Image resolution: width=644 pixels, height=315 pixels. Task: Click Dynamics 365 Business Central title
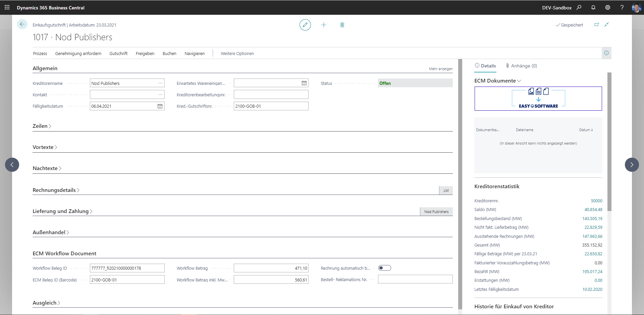click(51, 8)
